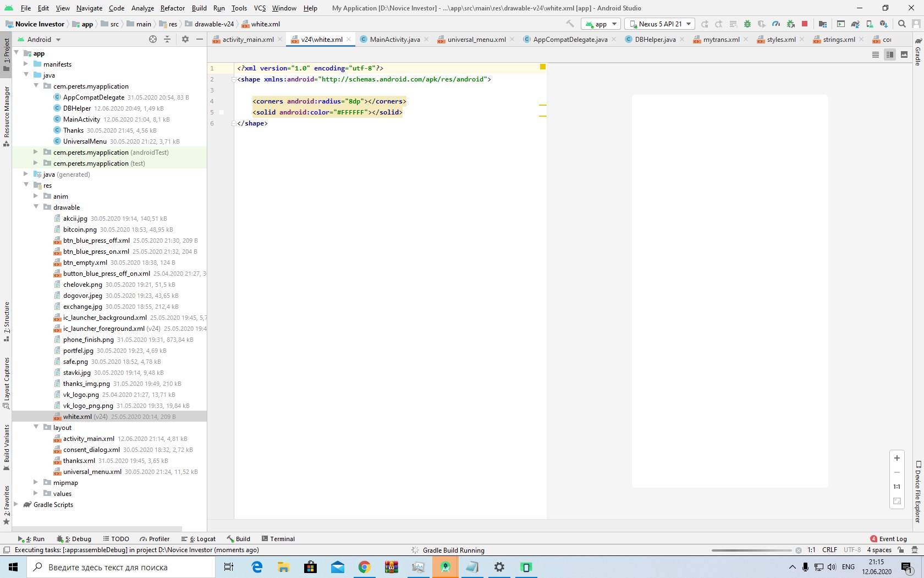Switch to styles.xml editor tab
The width and height of the screenshot is (924, 578).
click(781, 40)
